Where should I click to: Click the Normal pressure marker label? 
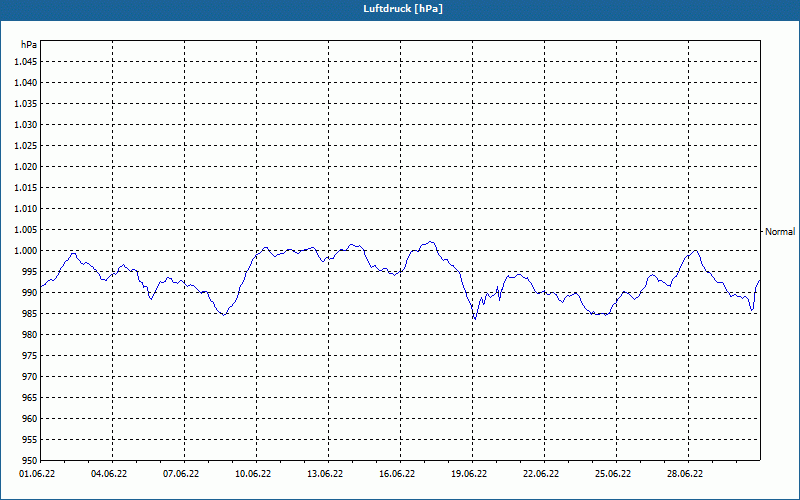pyautogui.click(x=780, y=232)
